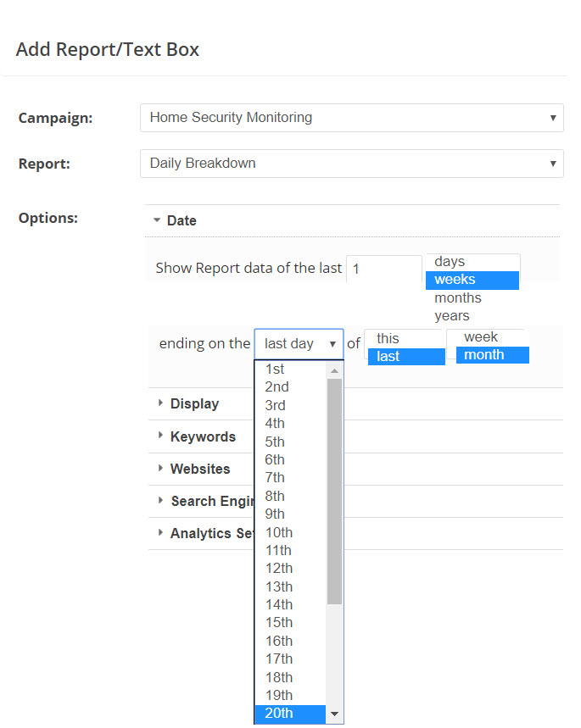Click the 'last day' dropdown arrow

[x=332, y=344]
